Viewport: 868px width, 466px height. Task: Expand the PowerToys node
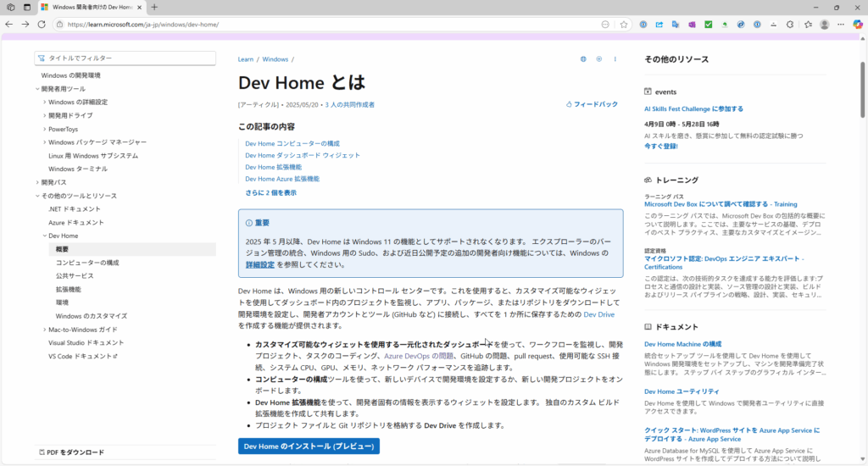tap(45, 129)
